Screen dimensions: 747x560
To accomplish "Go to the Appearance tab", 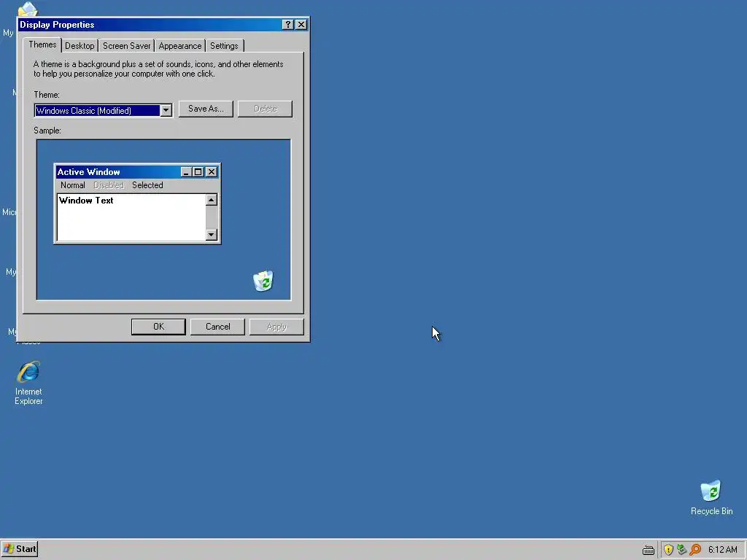I will 179,46.
